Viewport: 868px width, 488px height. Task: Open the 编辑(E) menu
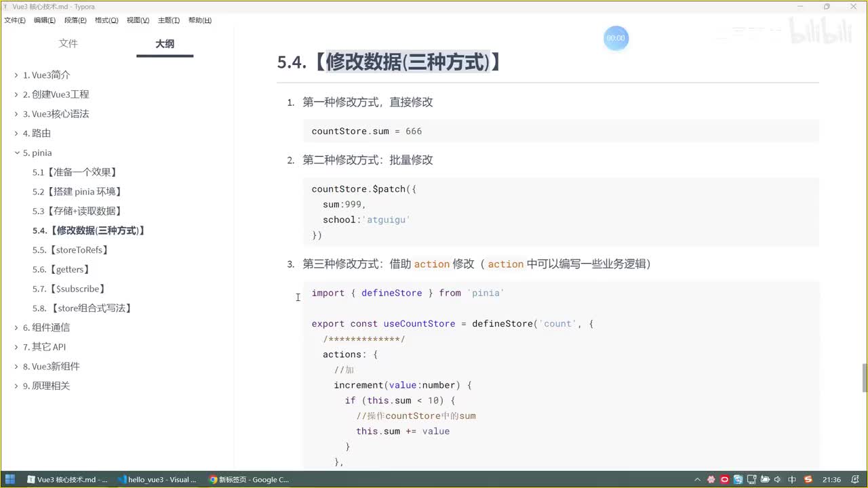[45, 20]
